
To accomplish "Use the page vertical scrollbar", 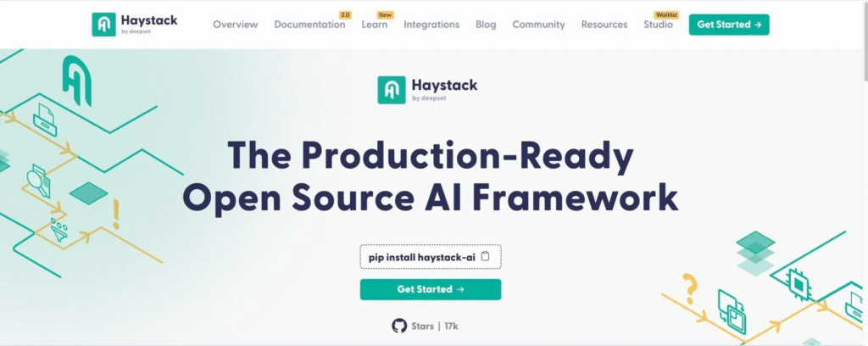I will (x=864, y=44).
